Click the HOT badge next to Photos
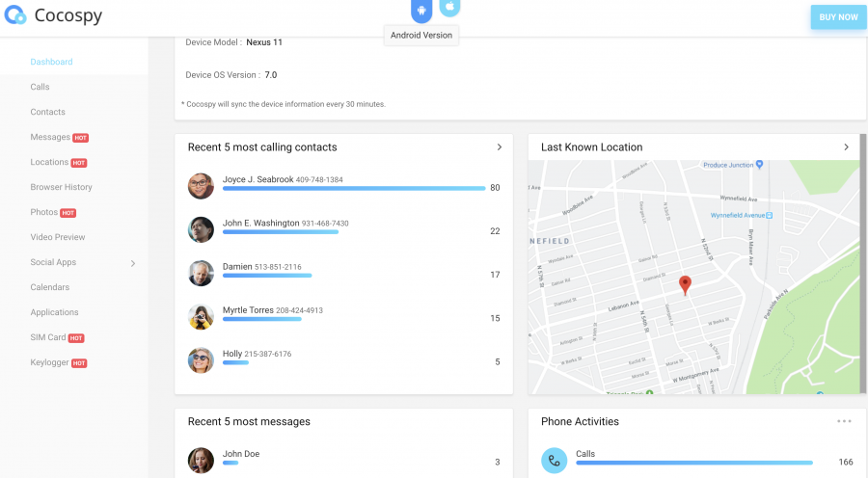Screen dimensions: 868x478 coord(68,213)
